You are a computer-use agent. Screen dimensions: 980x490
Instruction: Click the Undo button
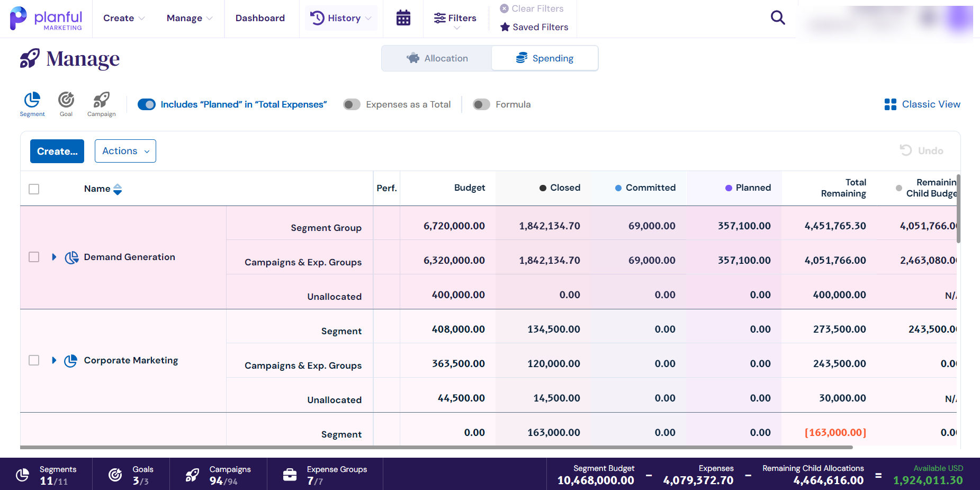922,150
